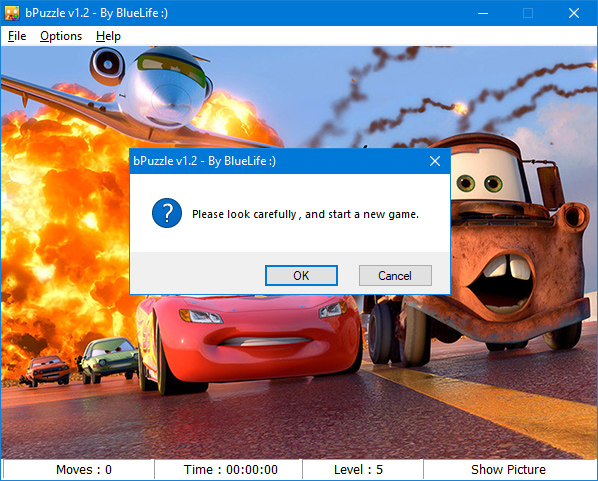Screen dimensions: 598x481
Task: Open the Options menu
Action: pyautogui.click(x=61, y=36)
